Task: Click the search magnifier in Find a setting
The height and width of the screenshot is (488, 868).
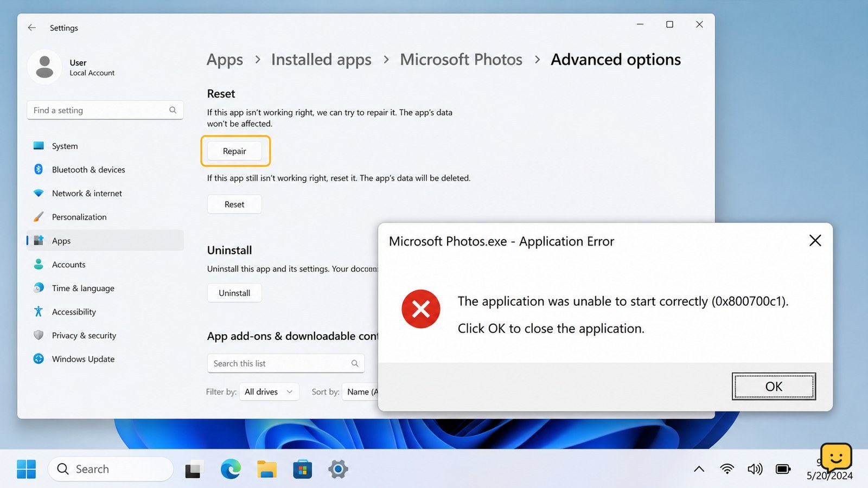Action: tap(173, 110)
